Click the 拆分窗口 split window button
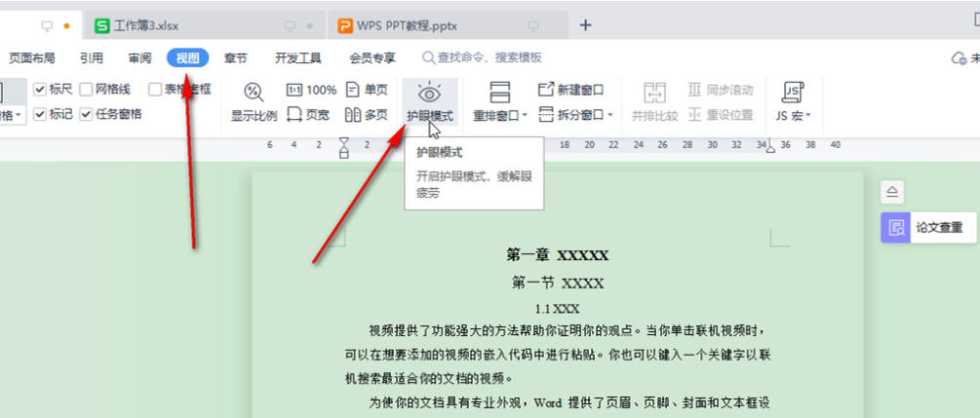The height and width of the screenshot is (418, 980). [x=571, y=115]
